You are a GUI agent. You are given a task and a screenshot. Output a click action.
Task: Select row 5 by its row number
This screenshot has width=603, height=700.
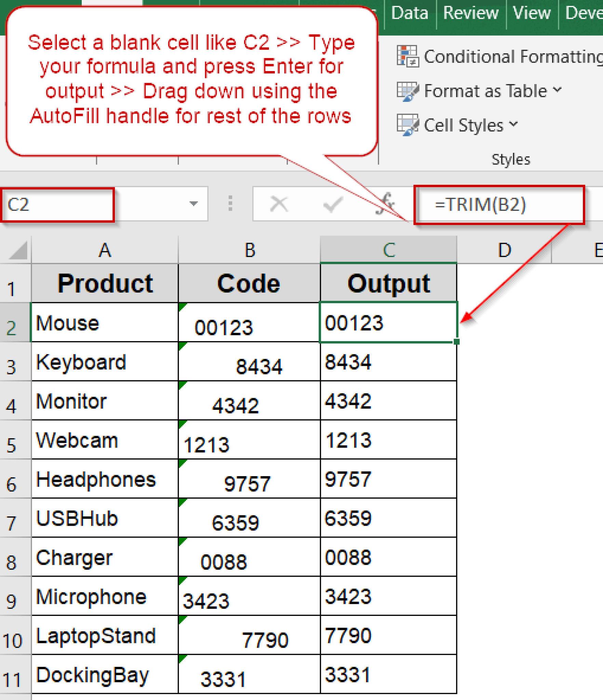14,440
